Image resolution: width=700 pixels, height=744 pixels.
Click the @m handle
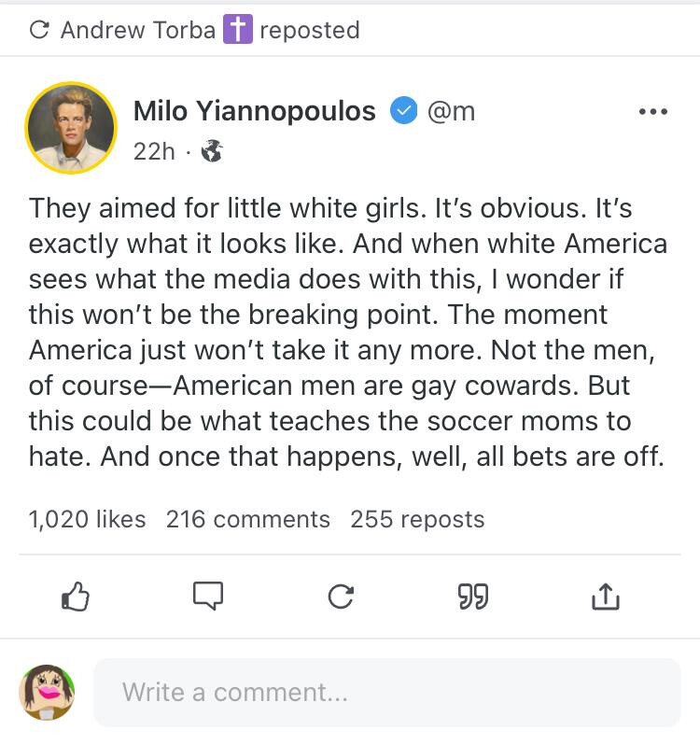click(x=451, y=111)
